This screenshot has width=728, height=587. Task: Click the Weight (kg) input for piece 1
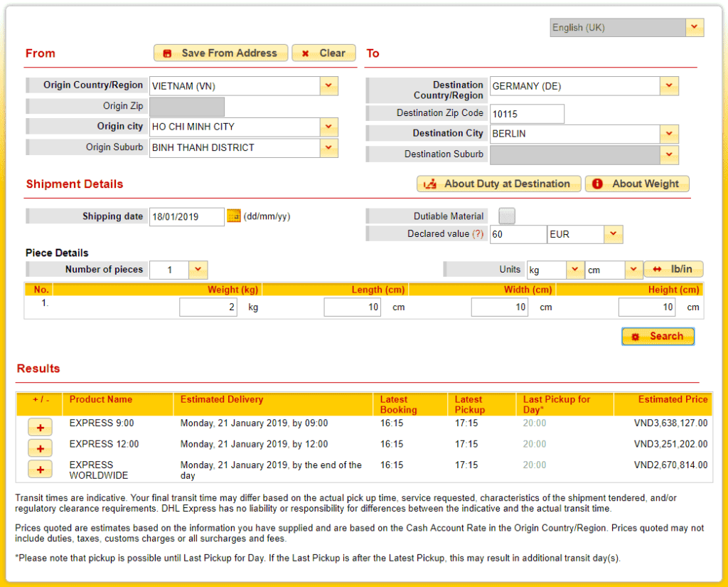pos(208,307)
